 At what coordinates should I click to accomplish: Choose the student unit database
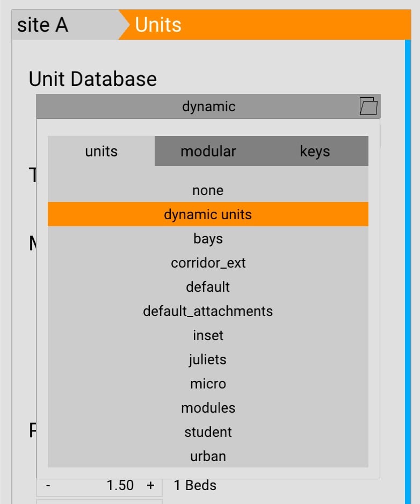tap(208, 432)
